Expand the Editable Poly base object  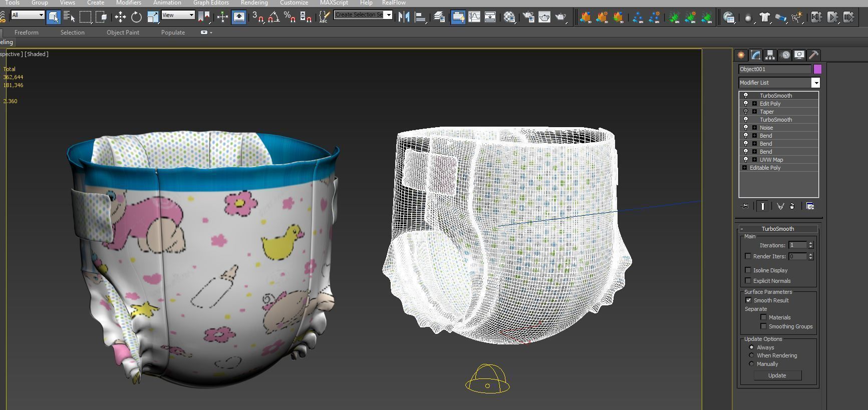coord(744,168)
